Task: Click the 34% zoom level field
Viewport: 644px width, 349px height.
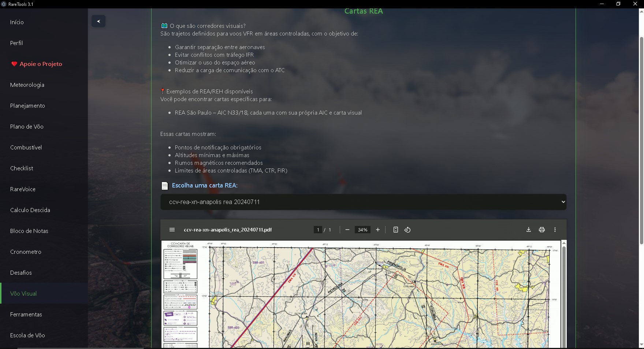Action: 362,230
